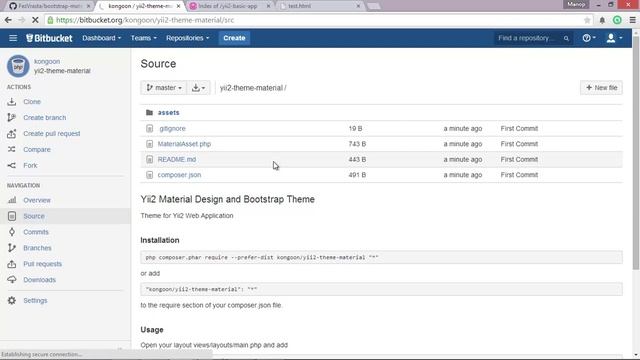Image resolution: width=640 pixels, height=360 pixels.
Task: Go back with browser back arrow
Action: (8, 20)
